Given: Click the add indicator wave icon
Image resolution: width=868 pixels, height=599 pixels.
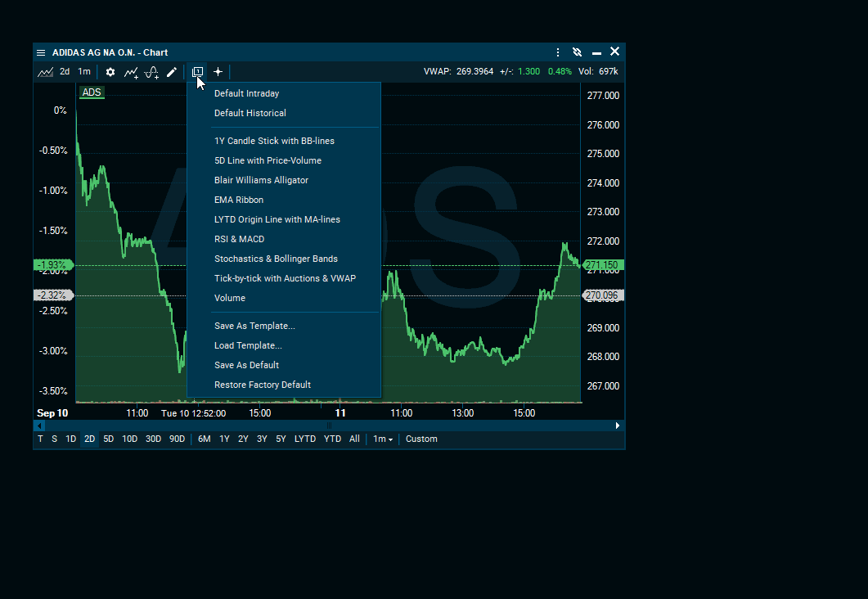Looking at the screenshot, I should (x=151, y=72).
